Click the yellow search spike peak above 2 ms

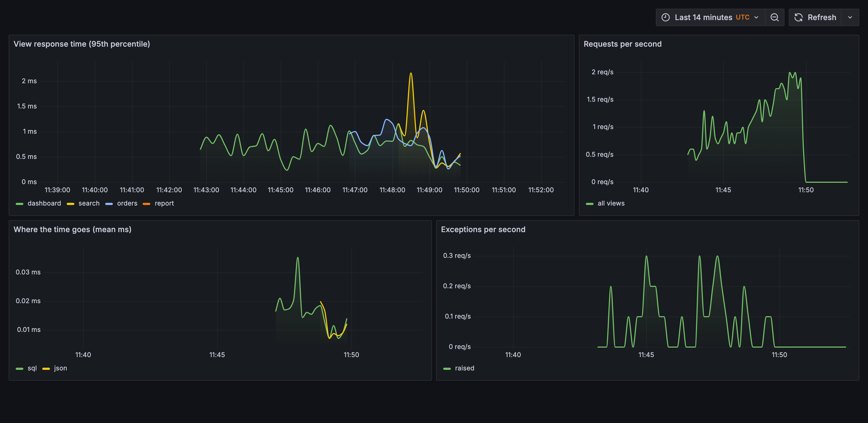pyautogui.click(x=411, y=73)
